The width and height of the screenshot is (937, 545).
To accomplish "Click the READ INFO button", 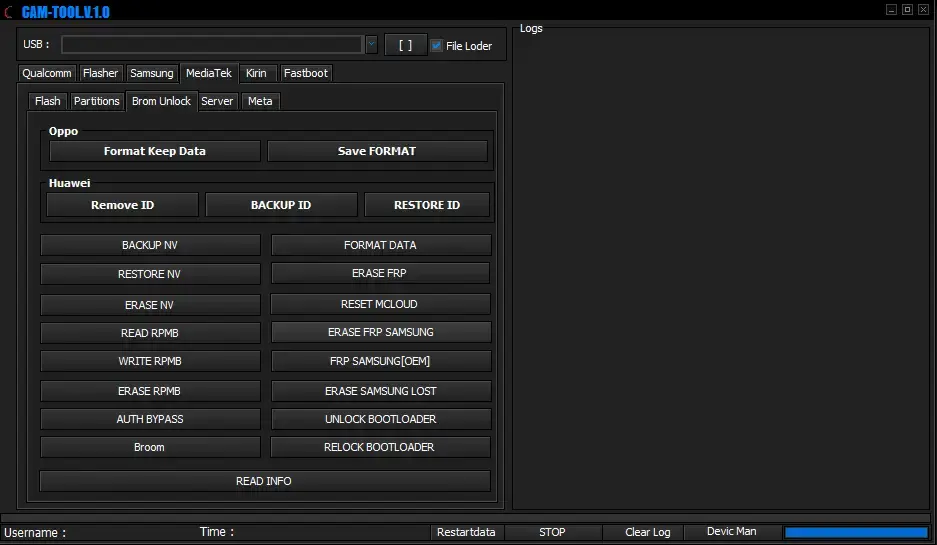I will click(265, 481).
